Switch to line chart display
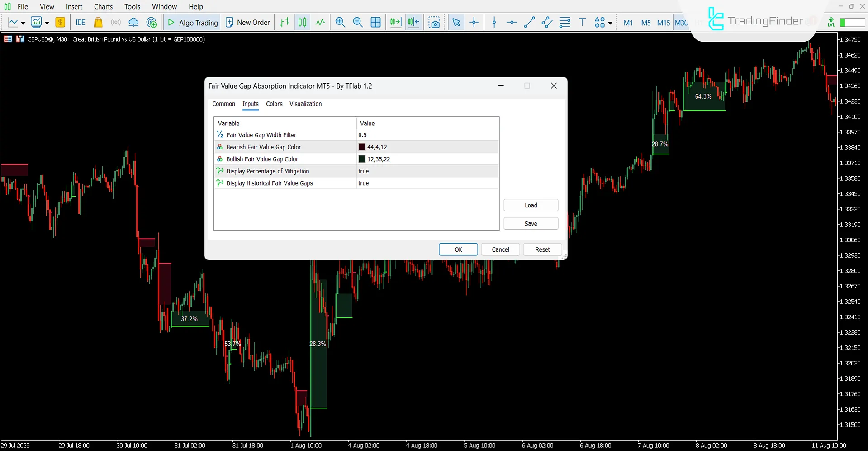This screenshot has width=868, height=451. click(x=320, y=22)
